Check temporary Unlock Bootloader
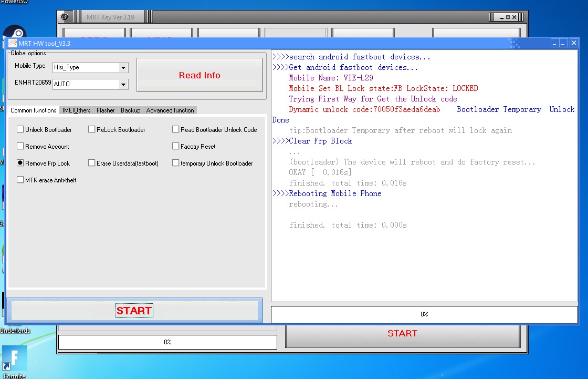 175,163
